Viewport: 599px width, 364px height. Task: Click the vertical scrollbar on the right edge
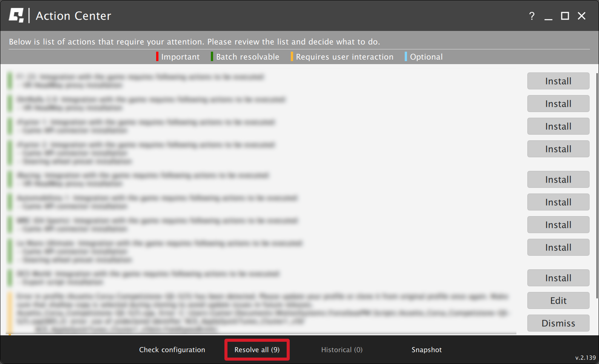(x=597, y=185)
